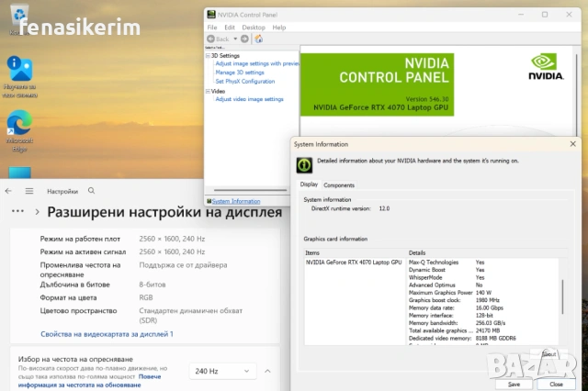Screen dimensions: 588x391
Task: Open the File menu
Action: pyautogui.click(x=212, y=28)
